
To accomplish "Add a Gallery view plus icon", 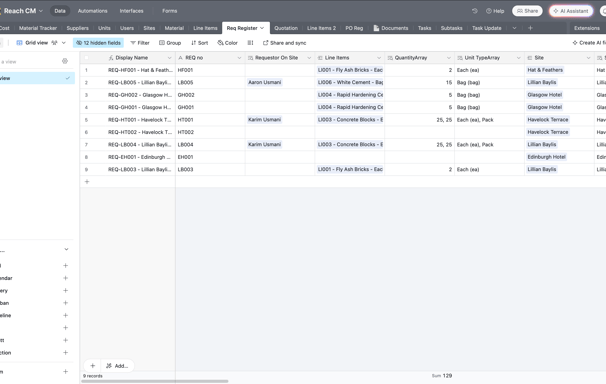I will (x=65, y=291).
